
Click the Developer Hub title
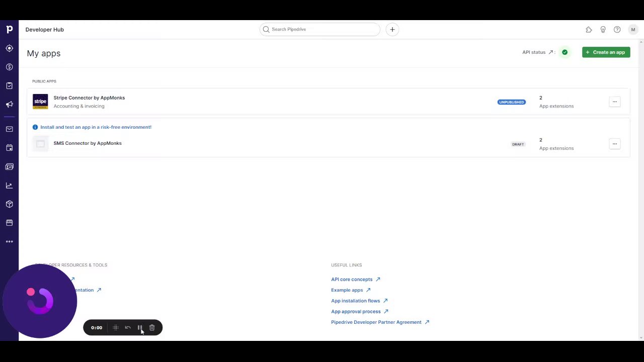pyautogui.click(x=45, y=30)
